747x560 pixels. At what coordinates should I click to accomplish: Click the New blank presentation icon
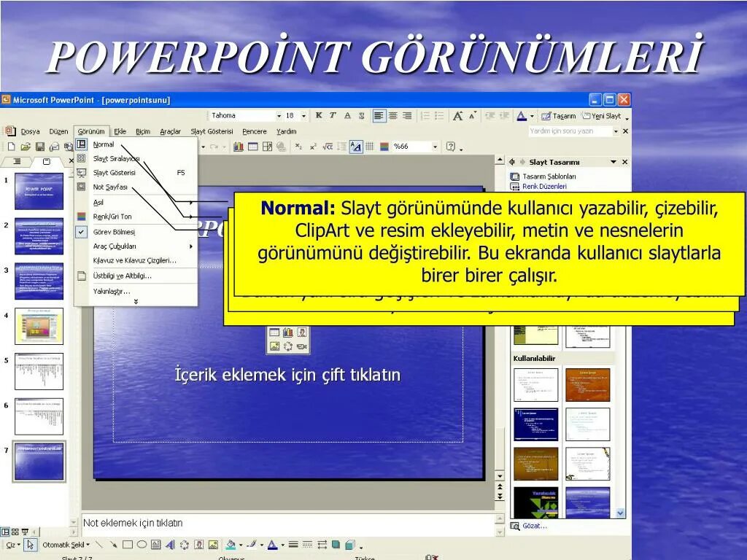point(12,147)
